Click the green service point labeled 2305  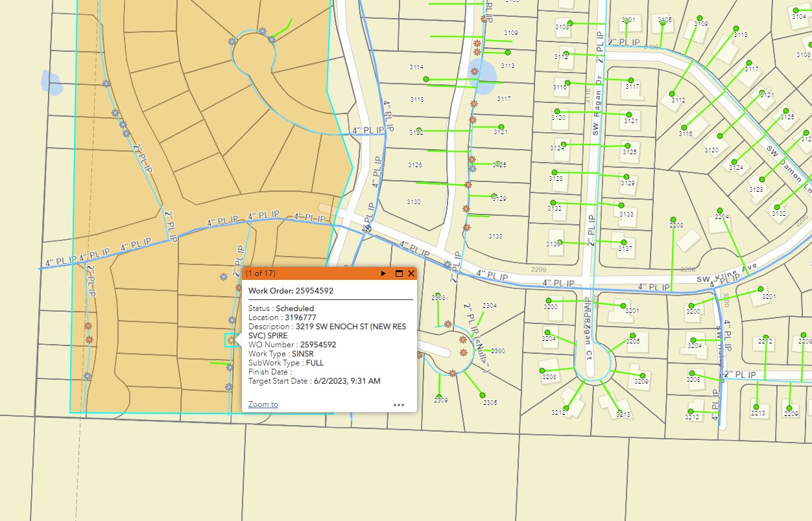(482, 395)
